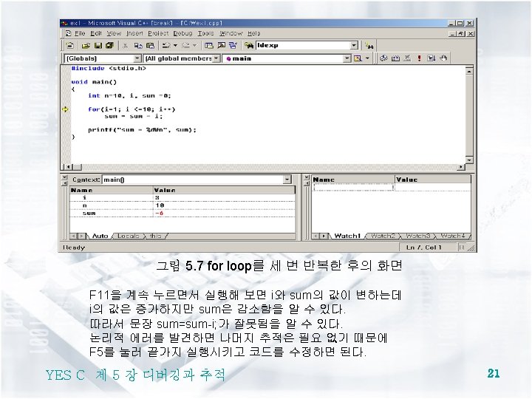The width and height of the screenshot is (532, 399).
Task: Click the red value -6 of sum
Action: [x=160, y=214]
